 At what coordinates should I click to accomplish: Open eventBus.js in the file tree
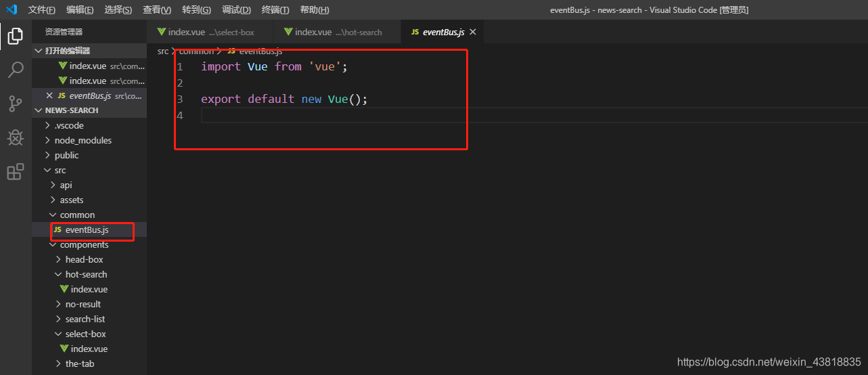pos(89,229)
